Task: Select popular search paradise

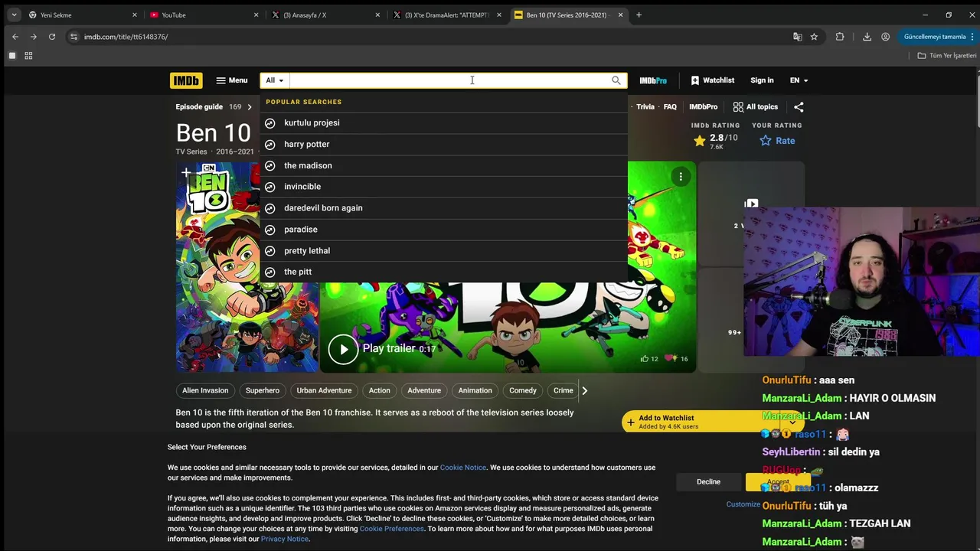Action: [x=443, y=230]
